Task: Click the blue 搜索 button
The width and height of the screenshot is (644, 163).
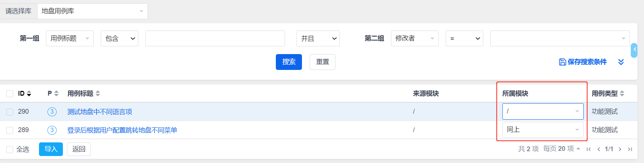Action: pos(289,62)
